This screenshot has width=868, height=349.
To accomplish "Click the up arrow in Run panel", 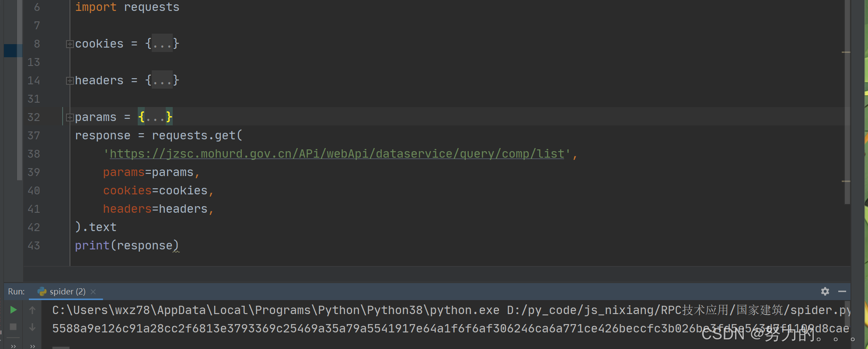I will click(32, 310).
